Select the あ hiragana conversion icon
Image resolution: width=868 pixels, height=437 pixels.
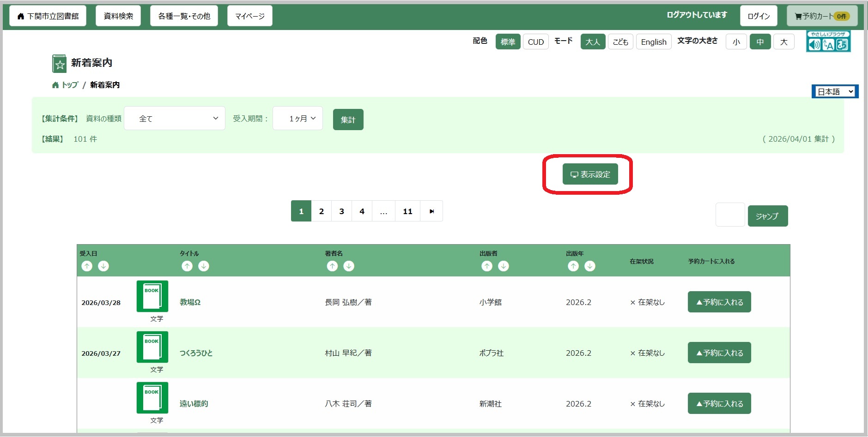pos(842,45)
